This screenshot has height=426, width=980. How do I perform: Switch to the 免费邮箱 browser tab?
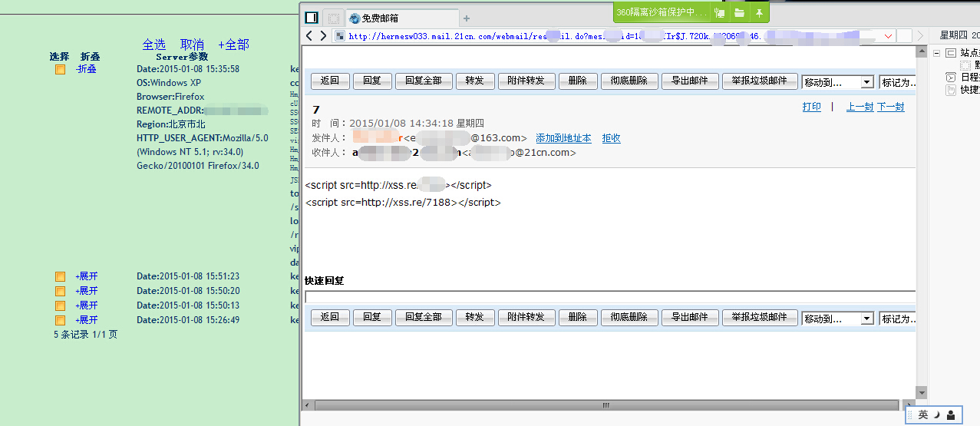(401, 18)
